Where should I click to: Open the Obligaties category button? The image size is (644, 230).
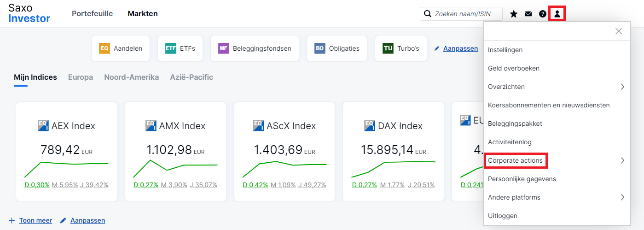click(337, 48)
